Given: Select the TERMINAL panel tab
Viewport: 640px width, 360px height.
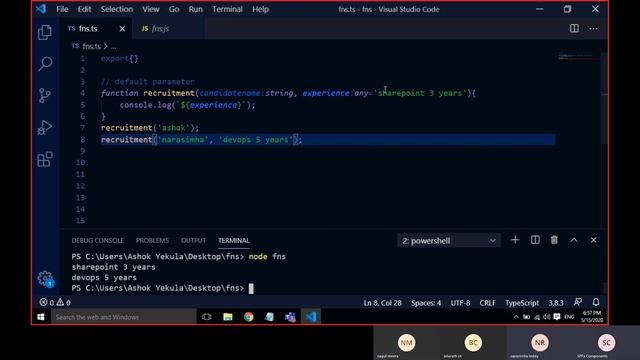Looking at the screenshot, I should 233,240.
